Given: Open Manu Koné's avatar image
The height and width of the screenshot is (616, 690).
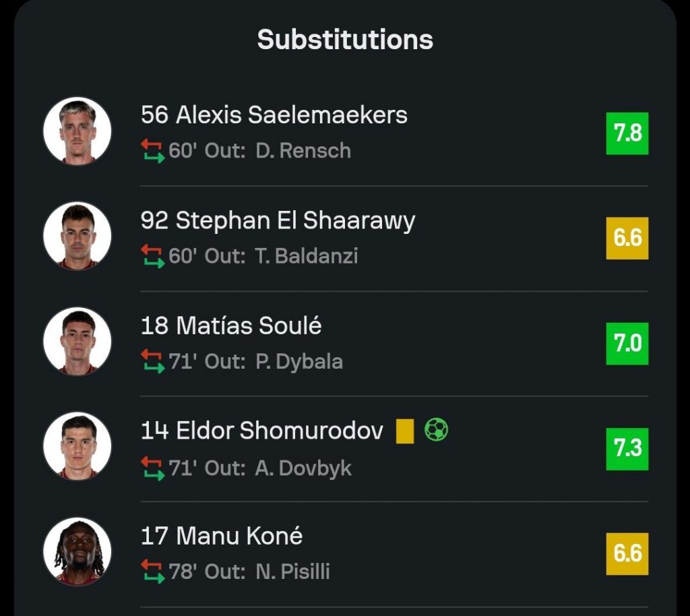Looking at the screenshot, I should coord(77,551).
